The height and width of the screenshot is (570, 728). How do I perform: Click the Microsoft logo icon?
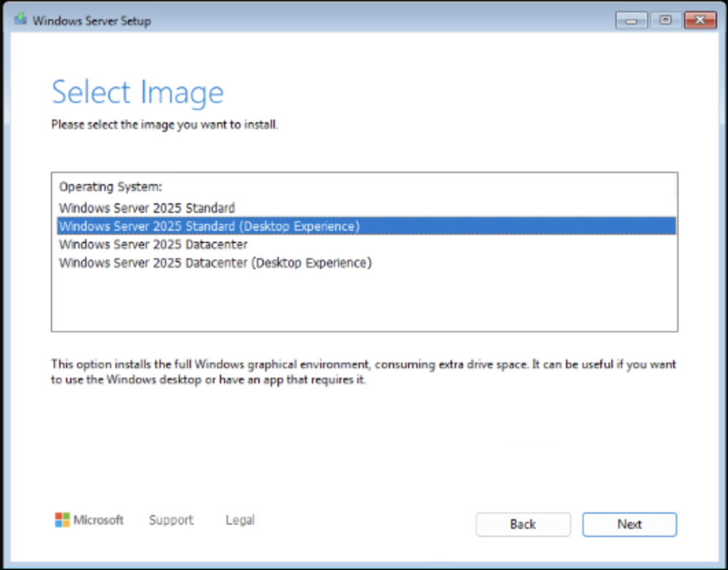coord(62,520)
